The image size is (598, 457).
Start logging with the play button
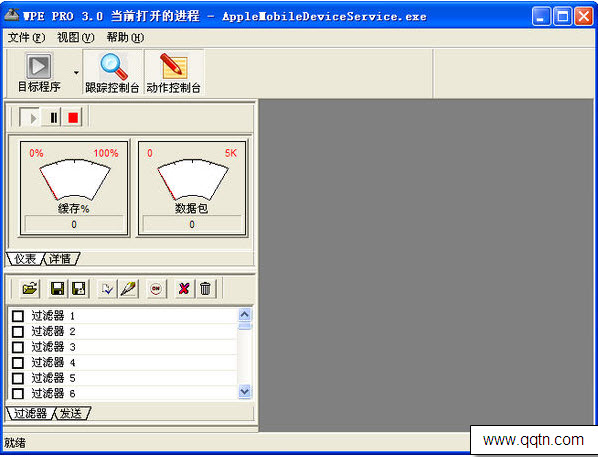tap(30, 117)
